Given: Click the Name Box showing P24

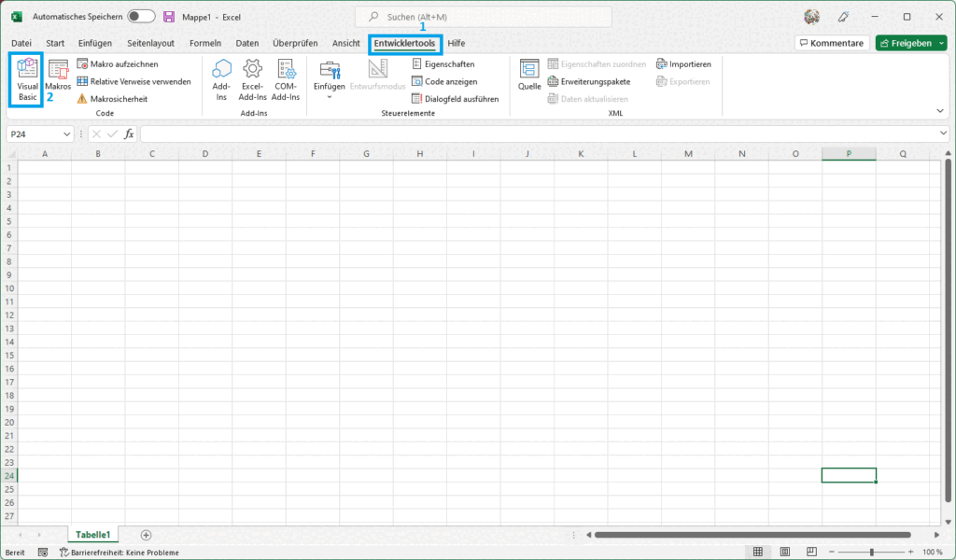Looking at the screenshot, I should (35, 134).
